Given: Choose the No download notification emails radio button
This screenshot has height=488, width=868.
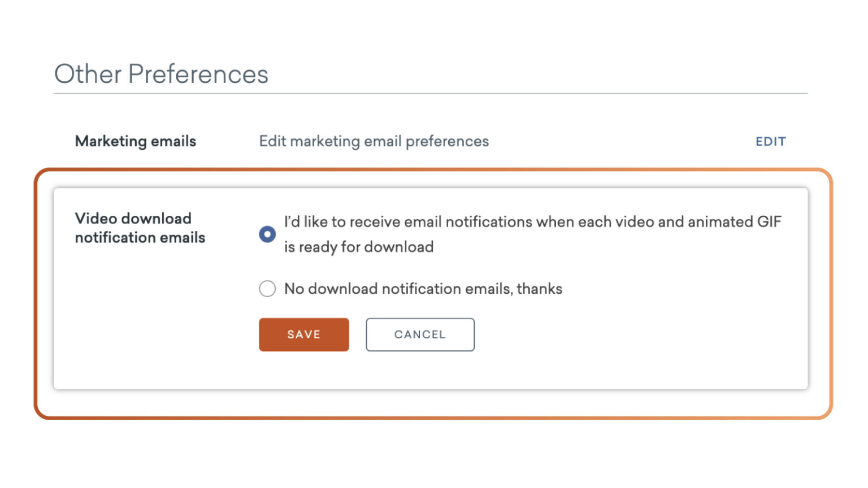Looking at the screenshot, I should [x=267, y=289].
